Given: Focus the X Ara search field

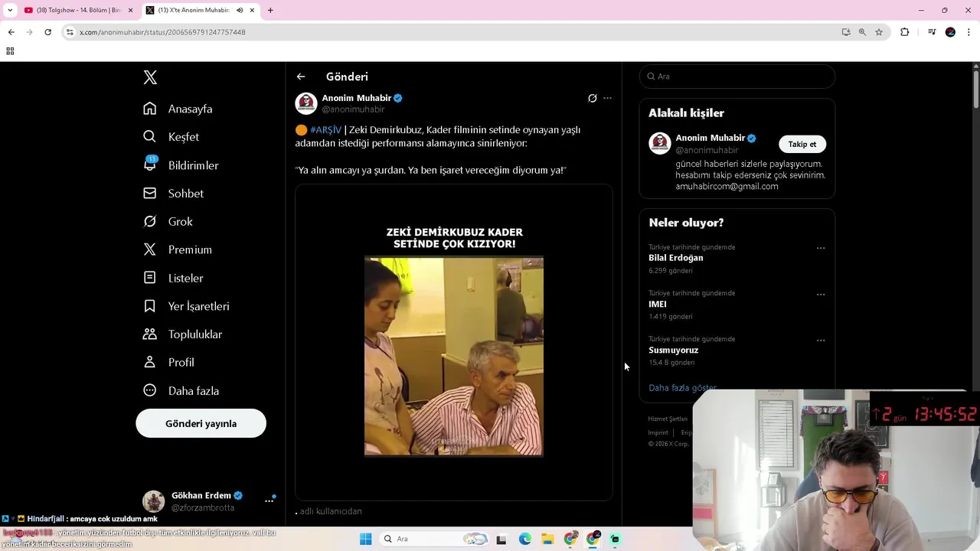Looking at the screenshot, I should coord(737,77).
